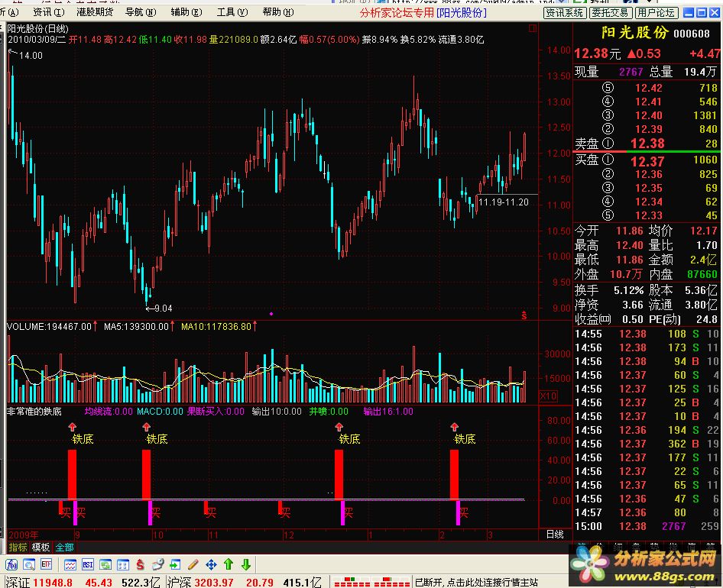Screen dimensions: 723x588
Task: Open the multi-panel grid layout icon
Action: click(123, 564)
